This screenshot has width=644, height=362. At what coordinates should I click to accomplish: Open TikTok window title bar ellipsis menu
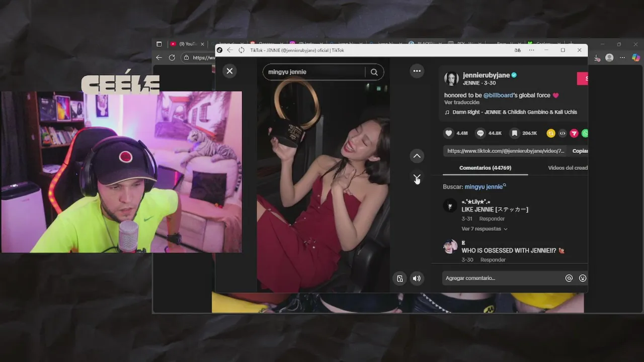pos(531,50)
